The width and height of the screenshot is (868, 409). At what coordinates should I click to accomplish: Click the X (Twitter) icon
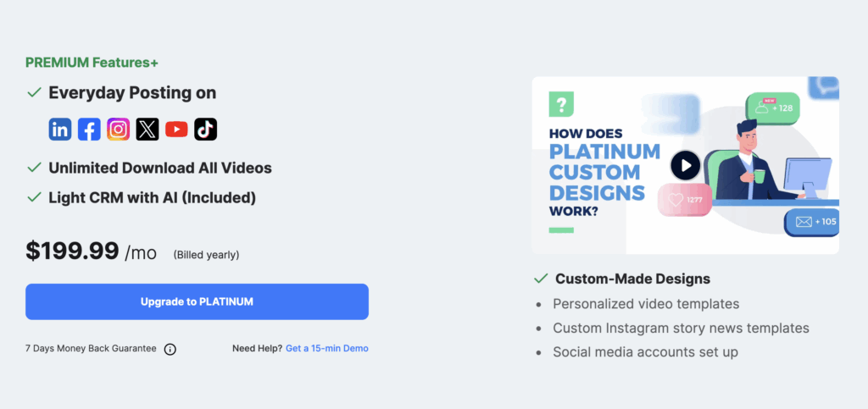[x=147, y=130]
